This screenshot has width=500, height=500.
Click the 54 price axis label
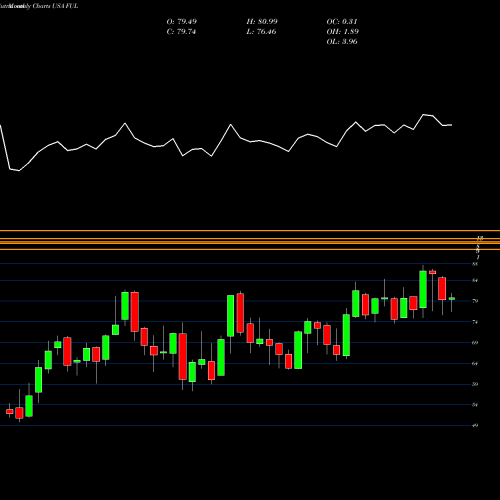pos(475,405)
